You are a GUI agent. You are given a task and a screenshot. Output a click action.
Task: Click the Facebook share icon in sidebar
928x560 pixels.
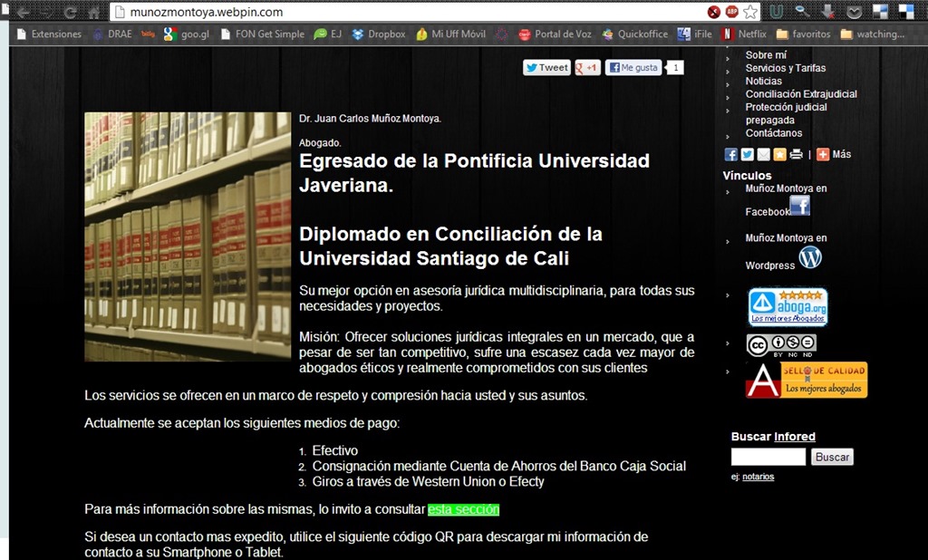tap(731, 154)
